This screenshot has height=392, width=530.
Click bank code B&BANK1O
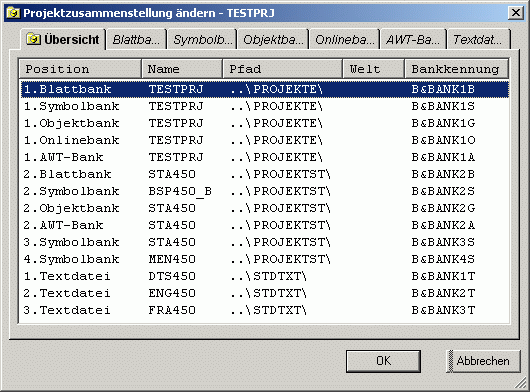[443, 140]
